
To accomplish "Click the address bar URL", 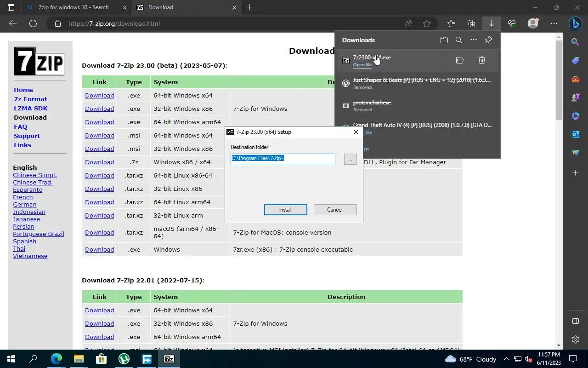I will [x=114, y=23].
